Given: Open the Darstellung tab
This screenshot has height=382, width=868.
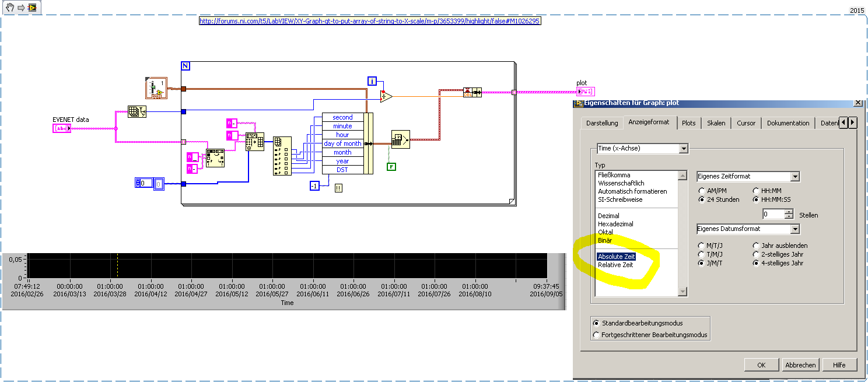Looking at the screenshot, I should point(601,123).
